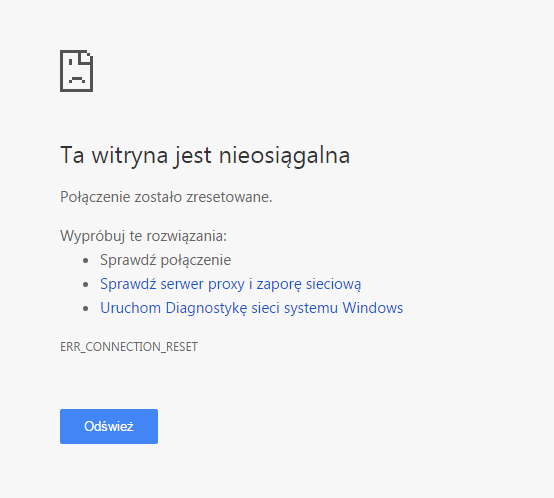Click the word proxy in firewall link
The width and height of the screenshot is (554, 498).
226,285
